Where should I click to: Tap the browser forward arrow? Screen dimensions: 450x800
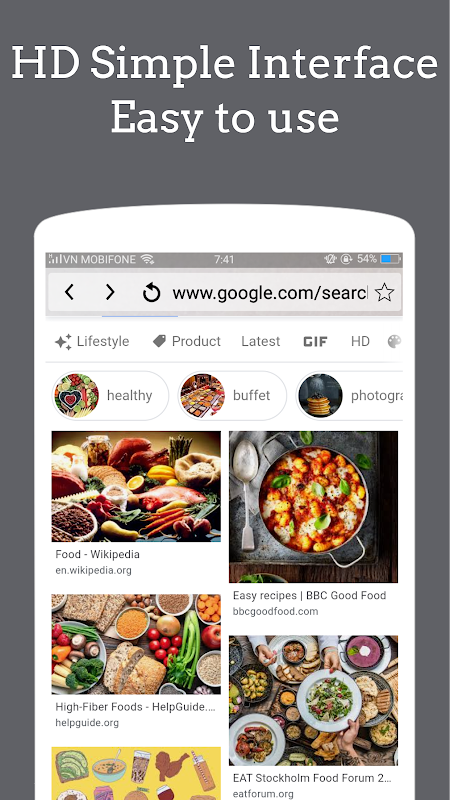click(x=110, y=292)
